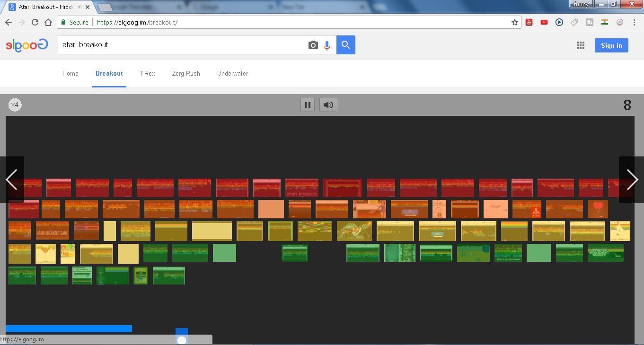644x345 pixels.
Task: Click orange brick with the heart
Action: tap(598, 209)
